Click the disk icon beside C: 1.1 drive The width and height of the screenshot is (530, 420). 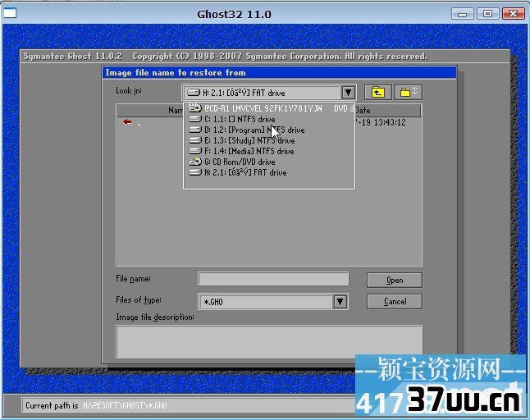click(195, 119)
